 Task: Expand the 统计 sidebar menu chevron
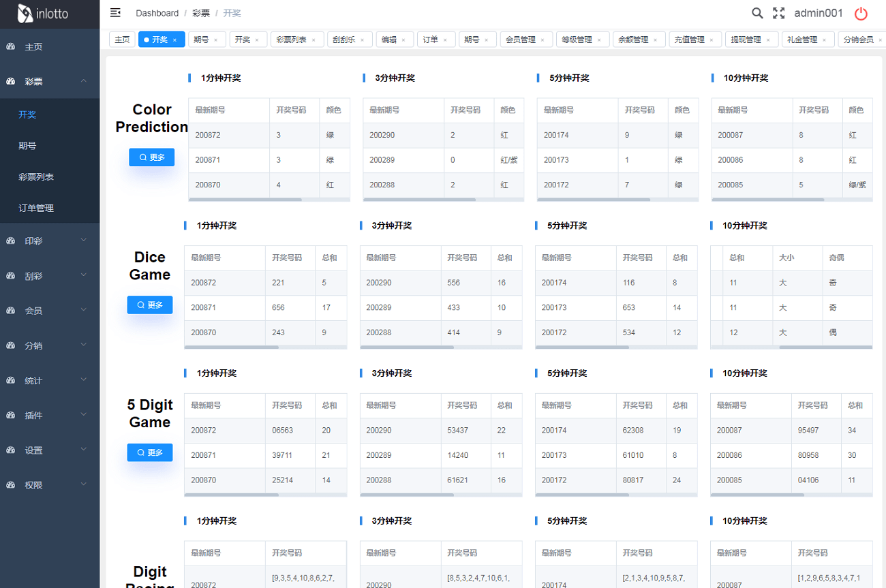[x=83, y=380]
